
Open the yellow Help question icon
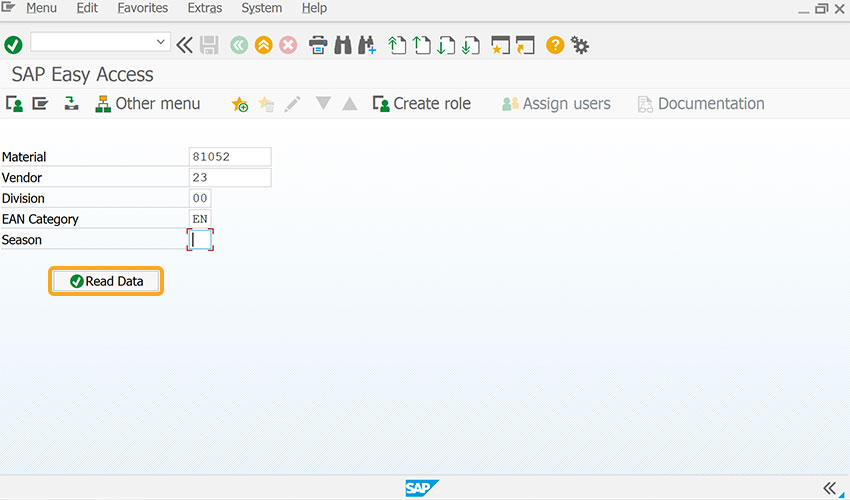(555, 45)
